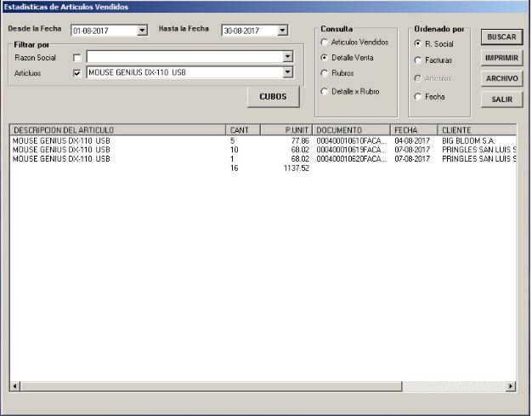Image resolution: width=532 pixels, height=416 pixels.
Task: Click the CANT column header
Action: (x=243, y=130)
